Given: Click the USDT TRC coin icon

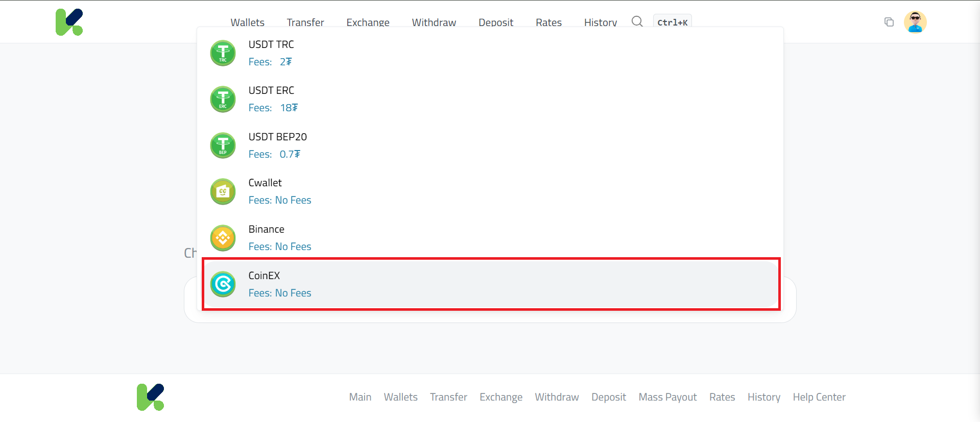Looking at the screenshot, I should (223, 53).
